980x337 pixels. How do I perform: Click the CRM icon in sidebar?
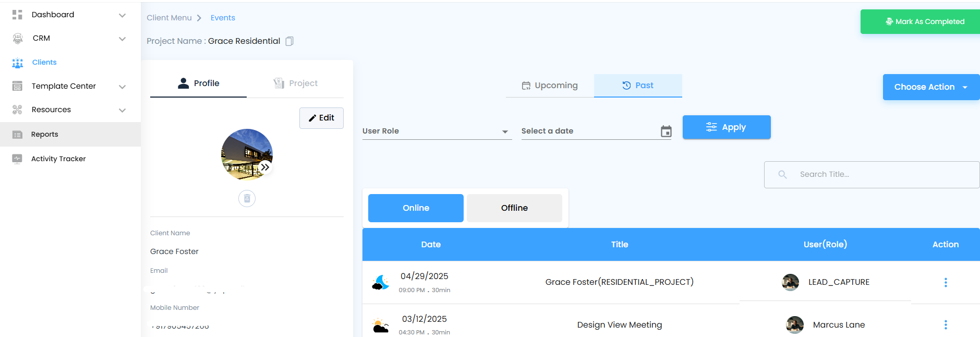coord(18,38)
